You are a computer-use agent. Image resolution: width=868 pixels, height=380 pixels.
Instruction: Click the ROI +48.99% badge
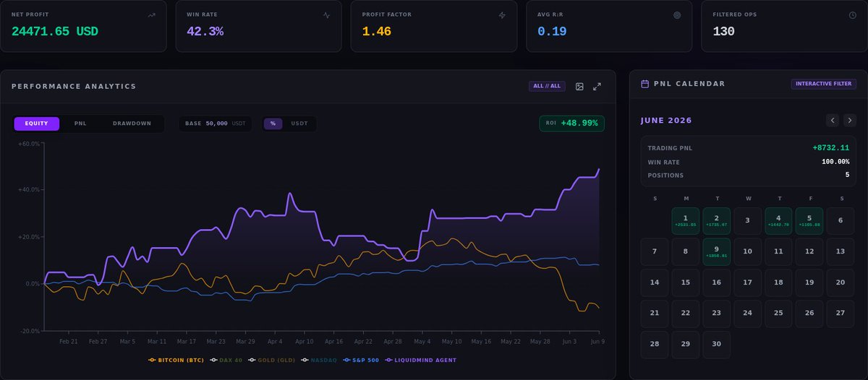(x=572, y=124)
